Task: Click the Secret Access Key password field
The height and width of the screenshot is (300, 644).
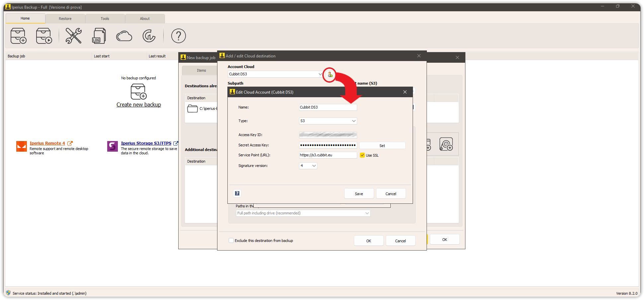Action: pos(328,145)
